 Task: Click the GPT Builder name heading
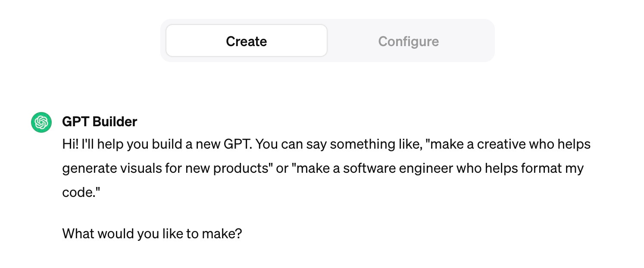coord(99,122)
